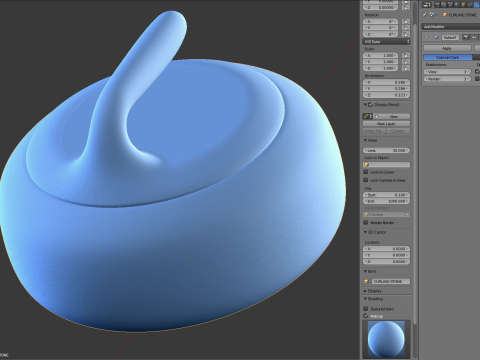Viewport: 480px width, 360px height.
Task: Lock Scale Z with its padlock icon
Action: pos(406,68)
